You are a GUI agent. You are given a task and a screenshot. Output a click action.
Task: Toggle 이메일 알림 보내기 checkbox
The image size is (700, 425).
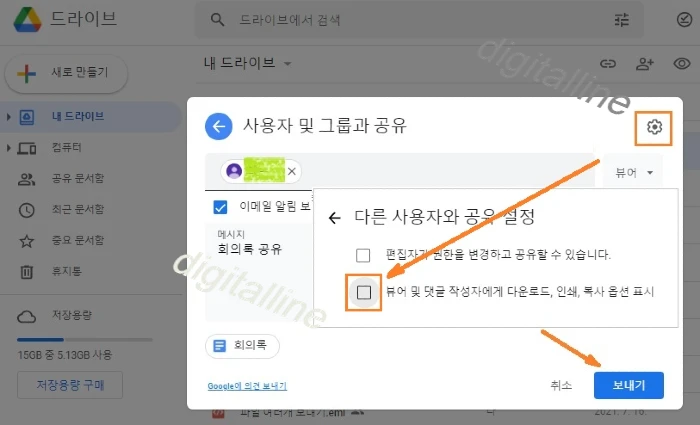pyautogui.click(x=221, y=207)
